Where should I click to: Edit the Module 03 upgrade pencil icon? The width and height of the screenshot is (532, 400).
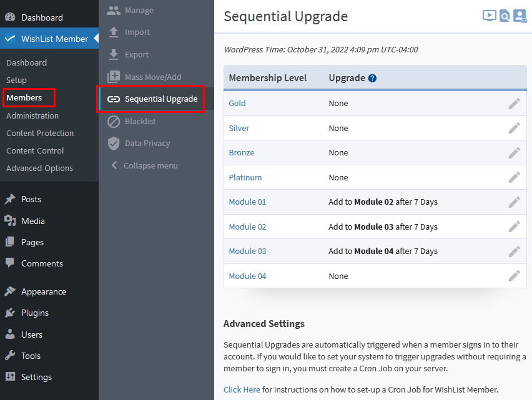coord(514,251)
